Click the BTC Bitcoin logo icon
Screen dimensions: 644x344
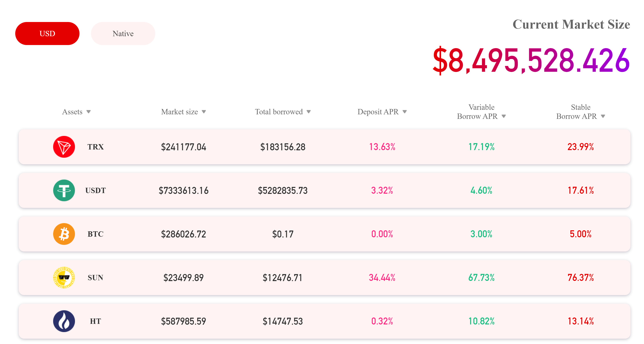tap(64, 234)
